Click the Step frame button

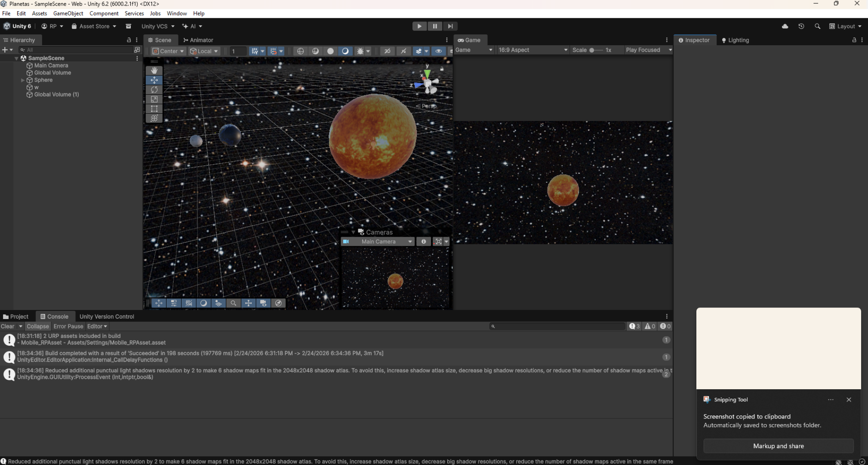coord(450,26)
